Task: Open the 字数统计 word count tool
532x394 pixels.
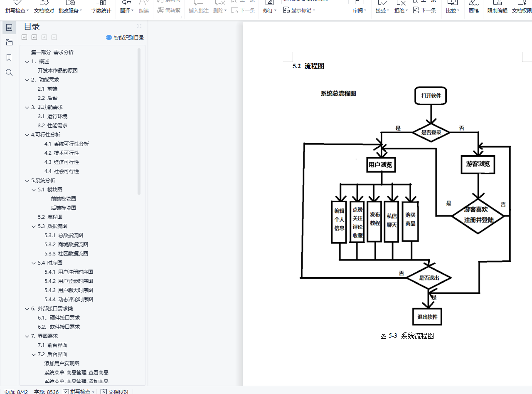Action: tap(101, 7)
